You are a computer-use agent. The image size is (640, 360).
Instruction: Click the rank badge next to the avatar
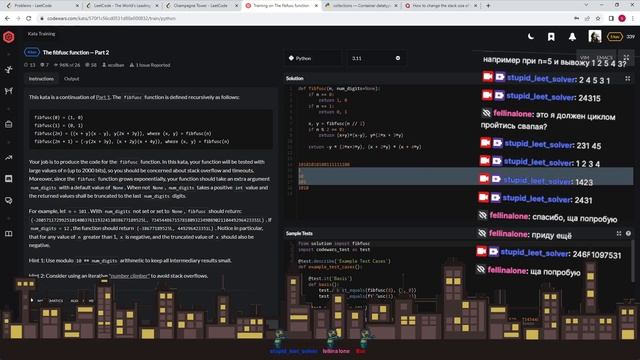(x=615, y=37)
